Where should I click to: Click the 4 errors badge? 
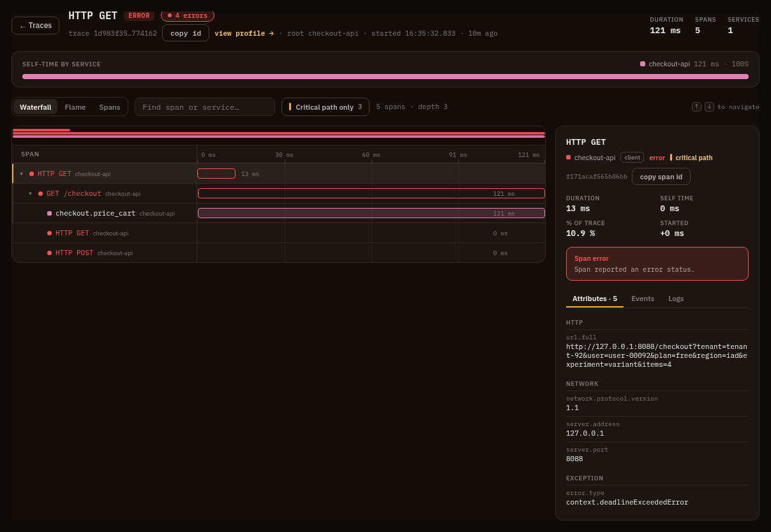click(x=188, y=15)
